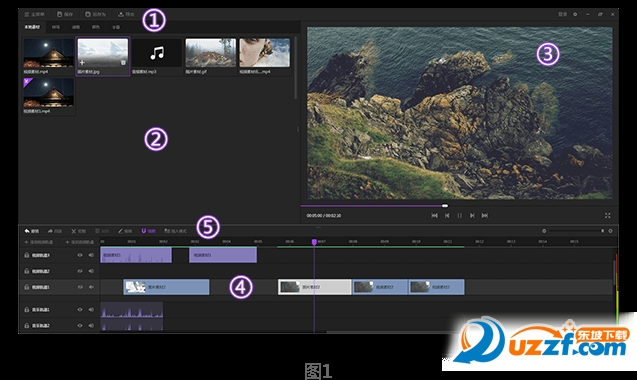Click the Export button in top toolbar
Screen dimensions: 637x380
(x=126, y=14)
